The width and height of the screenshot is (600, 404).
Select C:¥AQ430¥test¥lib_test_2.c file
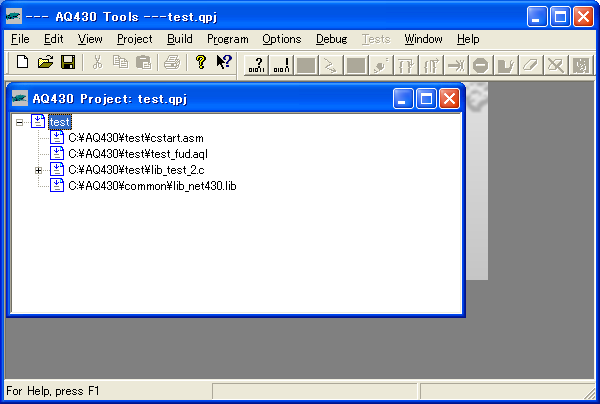pyautogui.click(x=136, y=170)
